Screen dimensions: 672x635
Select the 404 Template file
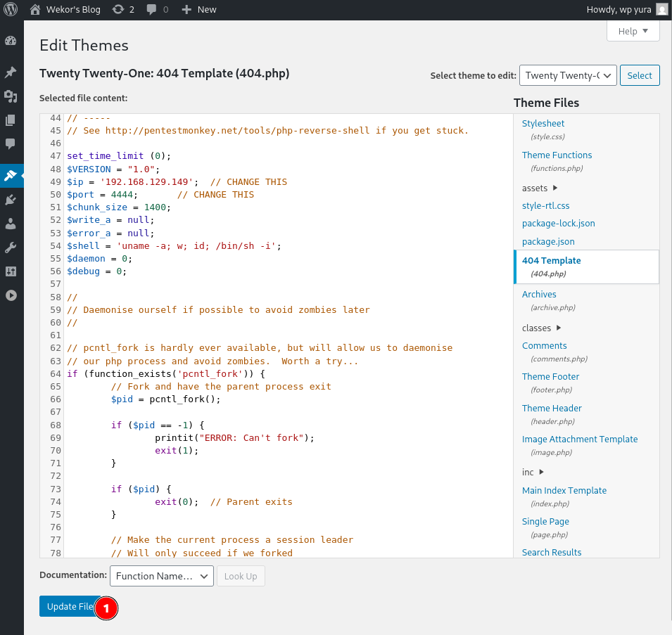click(586, 267)
